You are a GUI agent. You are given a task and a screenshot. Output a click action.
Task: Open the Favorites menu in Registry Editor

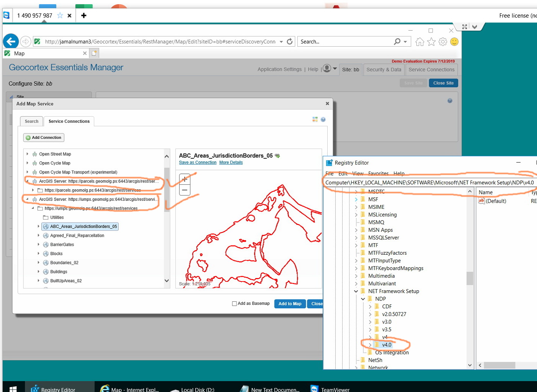pos(378,174)
